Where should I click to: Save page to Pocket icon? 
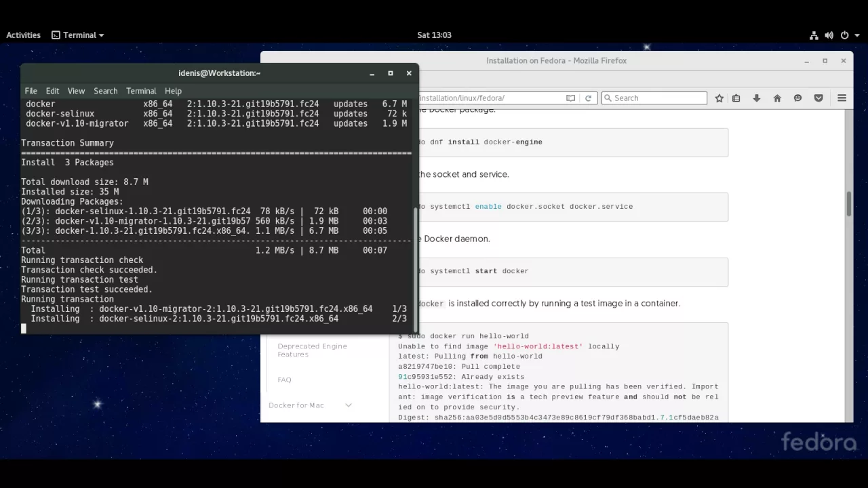coord(818,98)
